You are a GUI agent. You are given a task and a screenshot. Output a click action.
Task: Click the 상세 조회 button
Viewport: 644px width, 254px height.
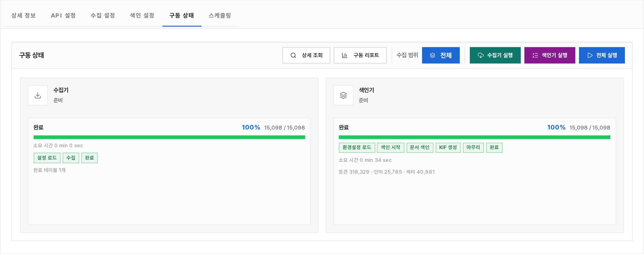point(306,55)
